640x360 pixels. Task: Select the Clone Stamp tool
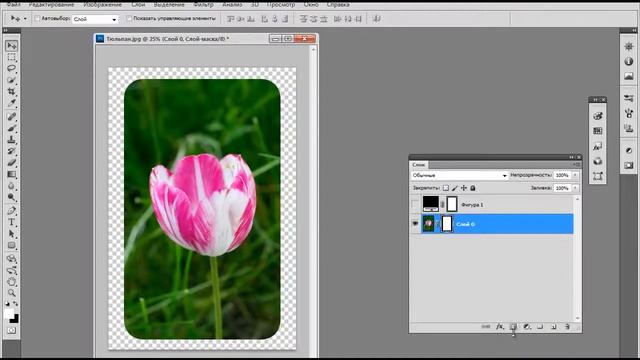[x=11, y=140]
